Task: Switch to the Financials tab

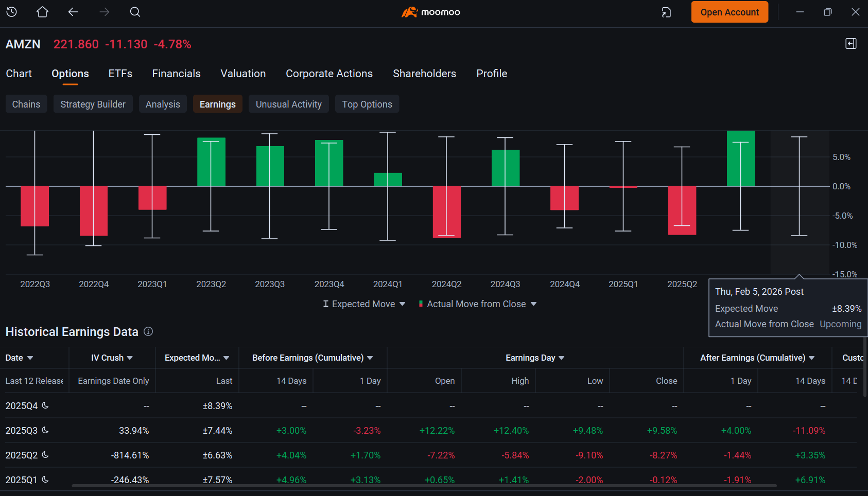Action: click(x=176, y=74)
